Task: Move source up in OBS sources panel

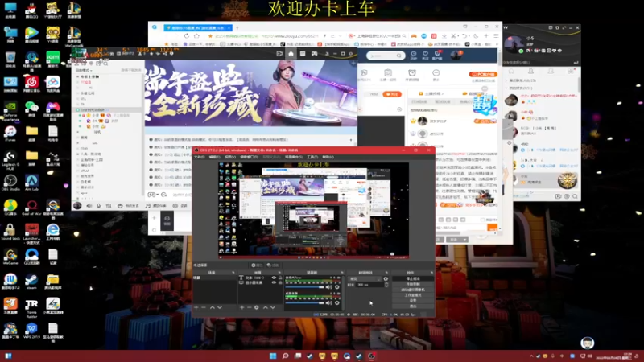Action: 266,307
